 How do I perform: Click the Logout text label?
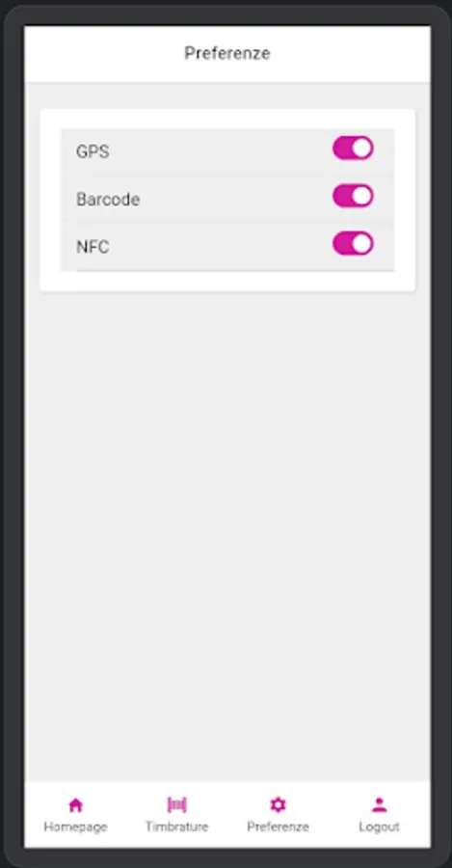coord(379,827)
